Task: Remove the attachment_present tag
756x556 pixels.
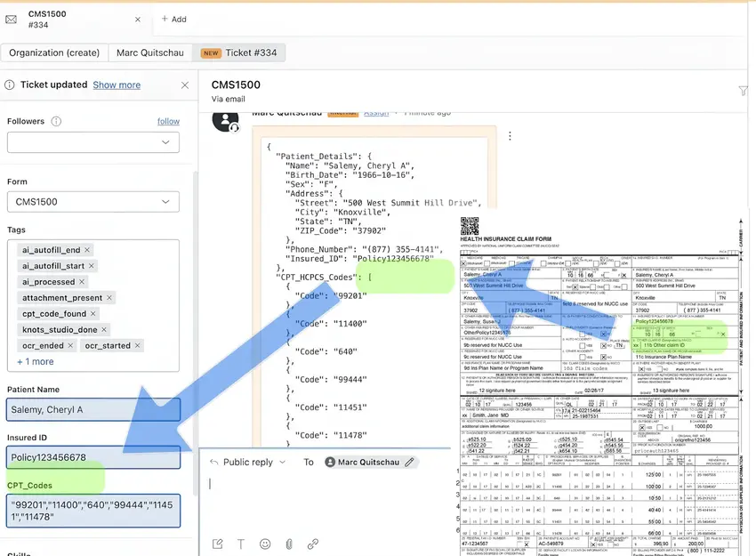Action: click(109, 297)
